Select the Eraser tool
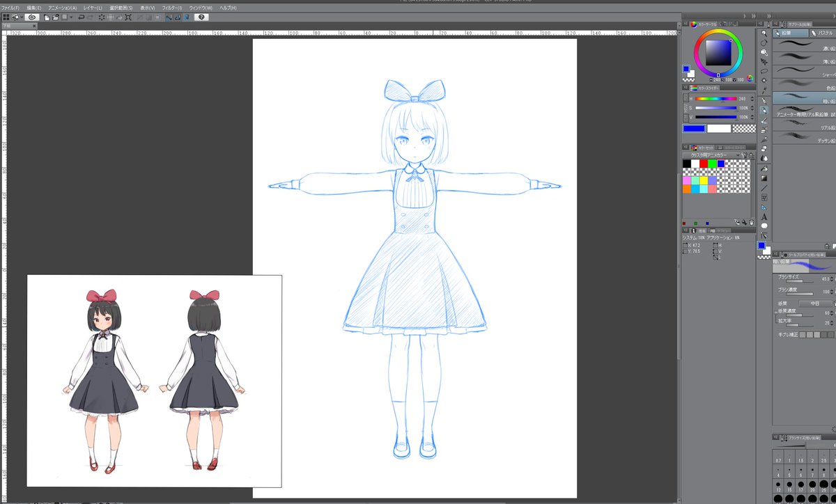This screenshot has width=836, height=504. click(764, 149)
